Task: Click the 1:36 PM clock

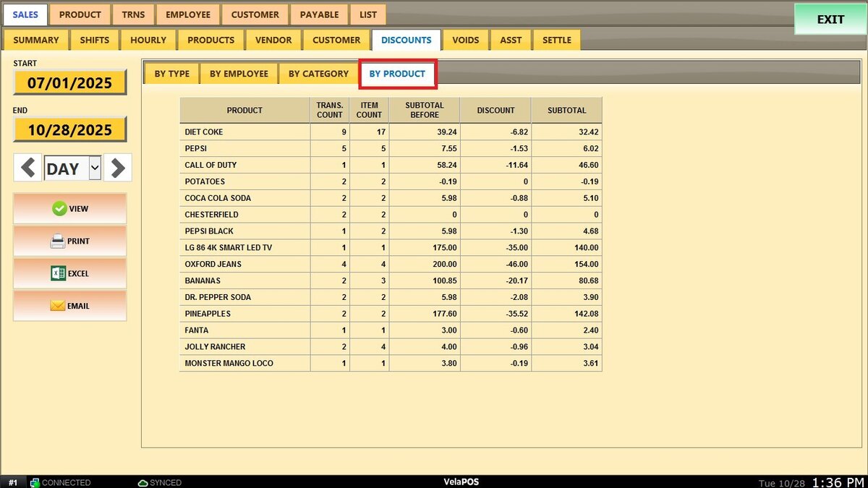Action: (x=838, y=482)
